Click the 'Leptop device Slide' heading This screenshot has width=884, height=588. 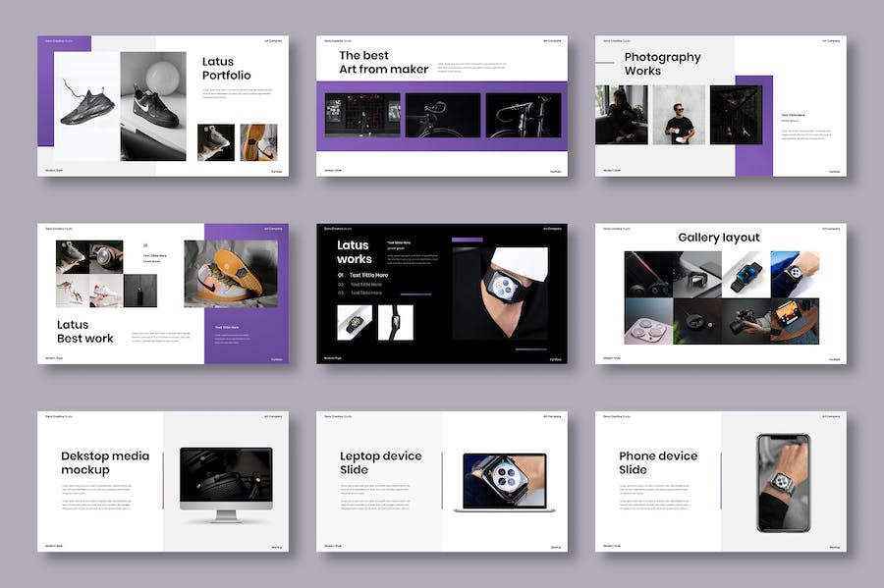click(x=380, y=462)
